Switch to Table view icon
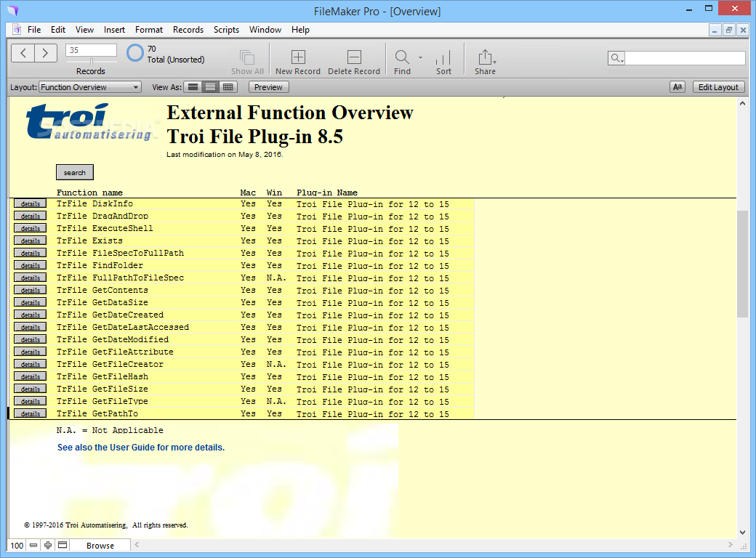 (x=228, y=87)
